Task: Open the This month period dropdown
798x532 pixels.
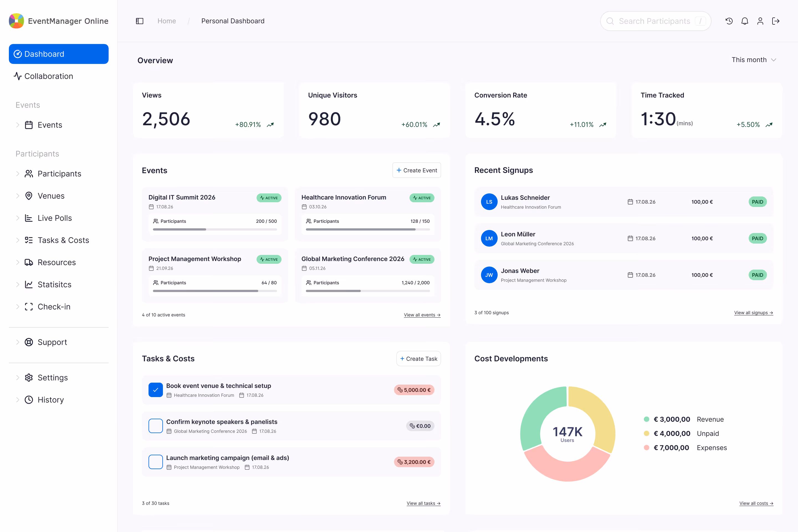Action: 754,60
